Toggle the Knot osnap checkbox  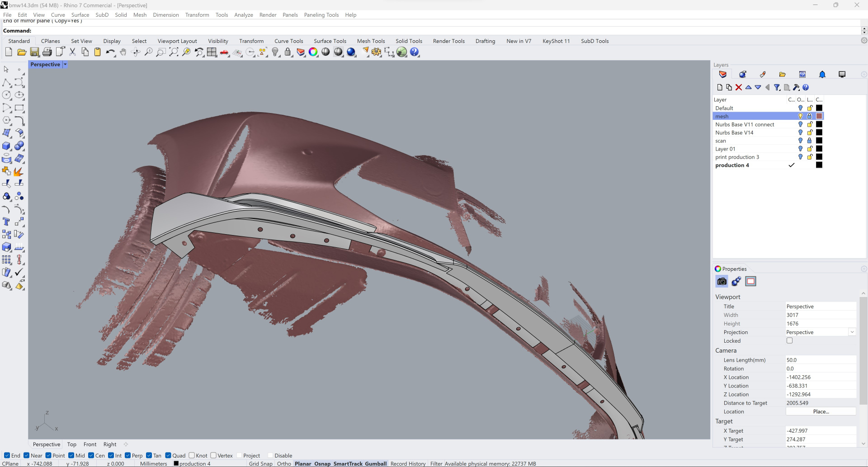pyautogui.click(x=192, y=455)
